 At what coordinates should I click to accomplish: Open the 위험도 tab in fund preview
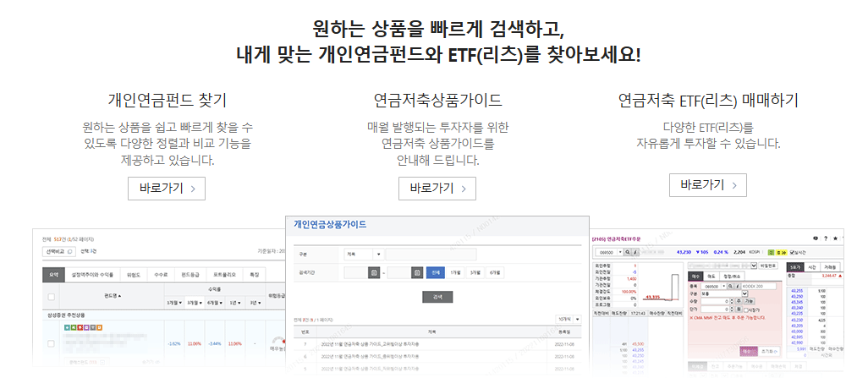[x=134, y=275]
